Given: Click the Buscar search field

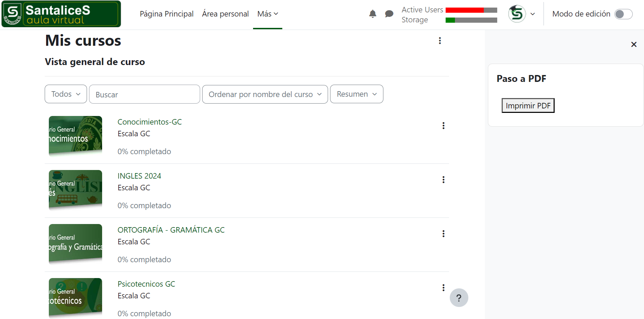Looking at the screenshot, I should (144, 94).
